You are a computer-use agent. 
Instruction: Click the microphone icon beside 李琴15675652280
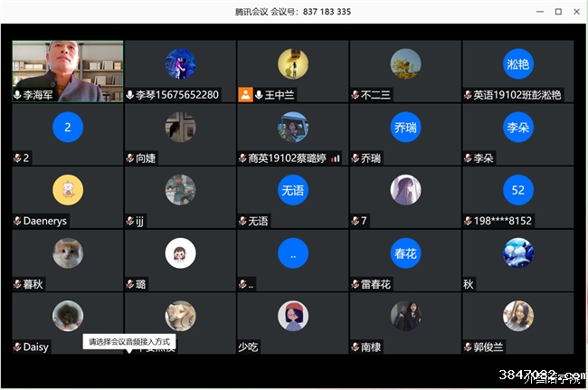click(x=130, y=95)
